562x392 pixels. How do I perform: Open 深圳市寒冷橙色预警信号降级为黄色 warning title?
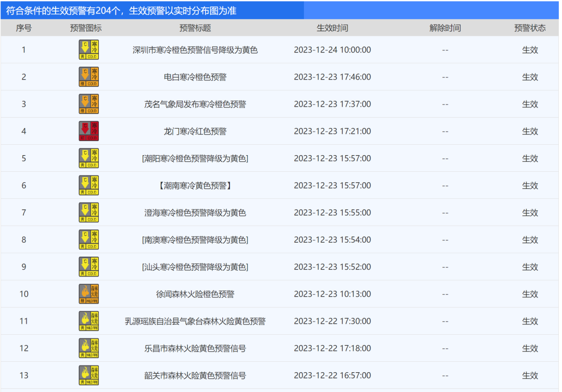pos(195,50)
